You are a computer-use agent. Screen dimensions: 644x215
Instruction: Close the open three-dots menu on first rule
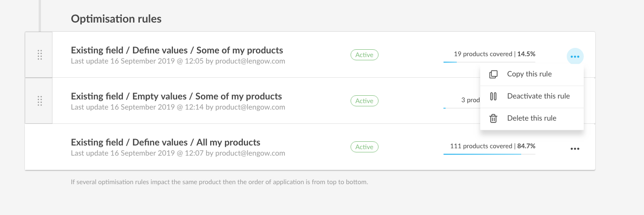[x=575, y=57]
